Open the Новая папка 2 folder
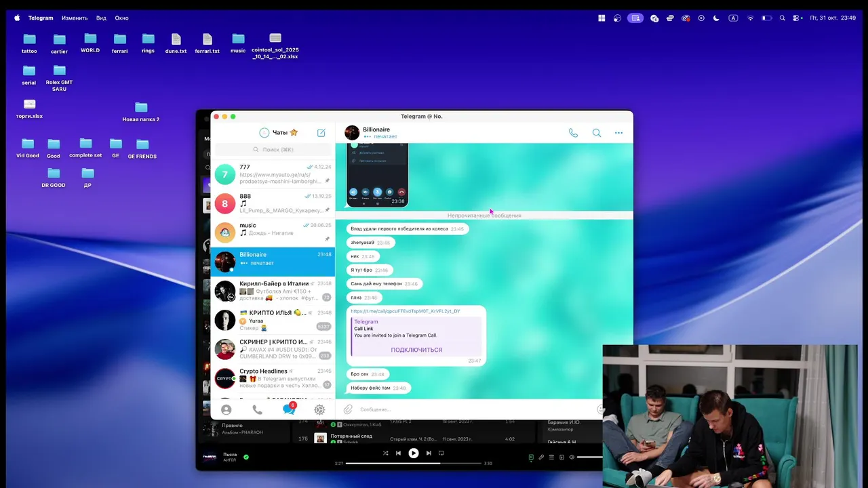 (141, 112)
